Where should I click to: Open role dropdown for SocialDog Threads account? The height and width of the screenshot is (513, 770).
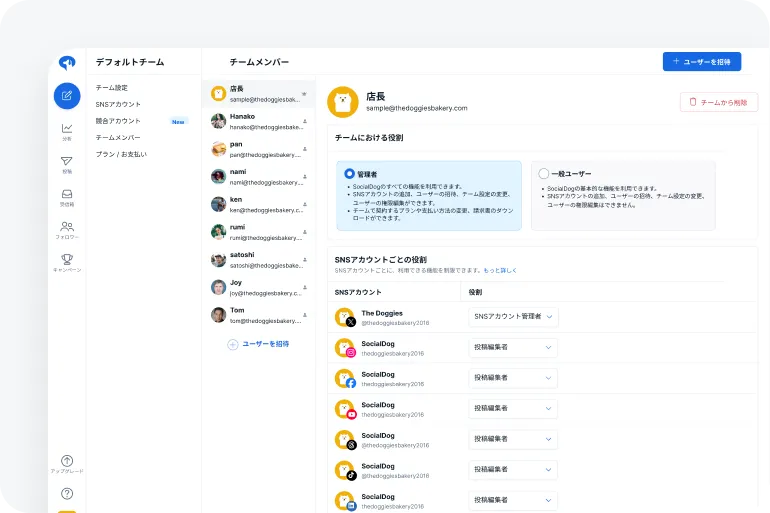click(x=513, y=439)
